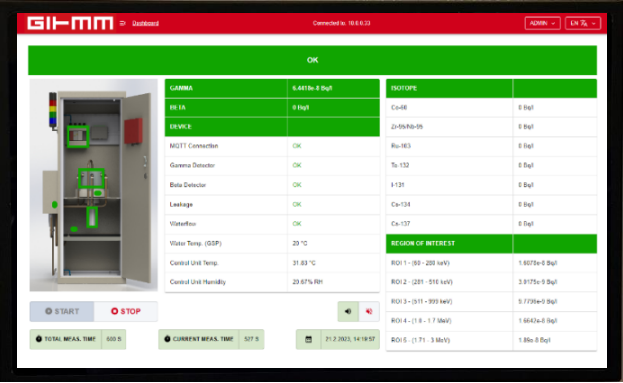Viewport: 623px width, 383px height.
Task: Click the Leakage OK status
Action: coord(297,204)
